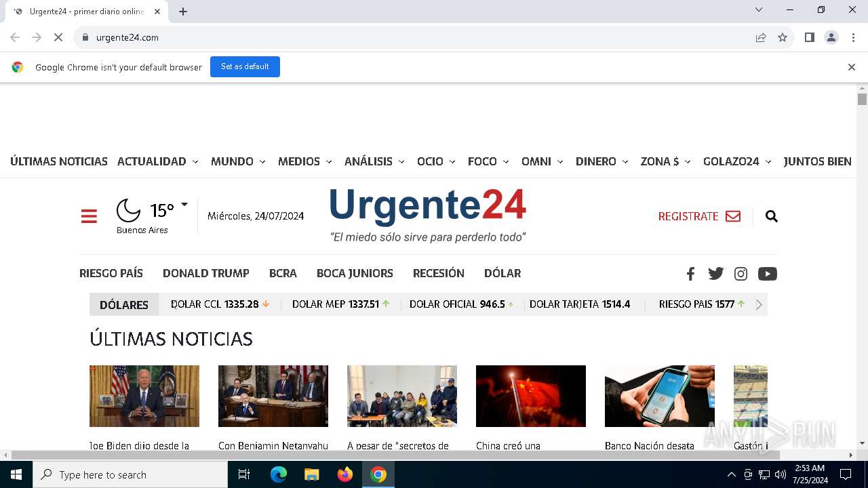Click DOLAR MEP 1337.51 ticker
The width and height of the screenshot is (868, 488).
(x=341, y=304)
